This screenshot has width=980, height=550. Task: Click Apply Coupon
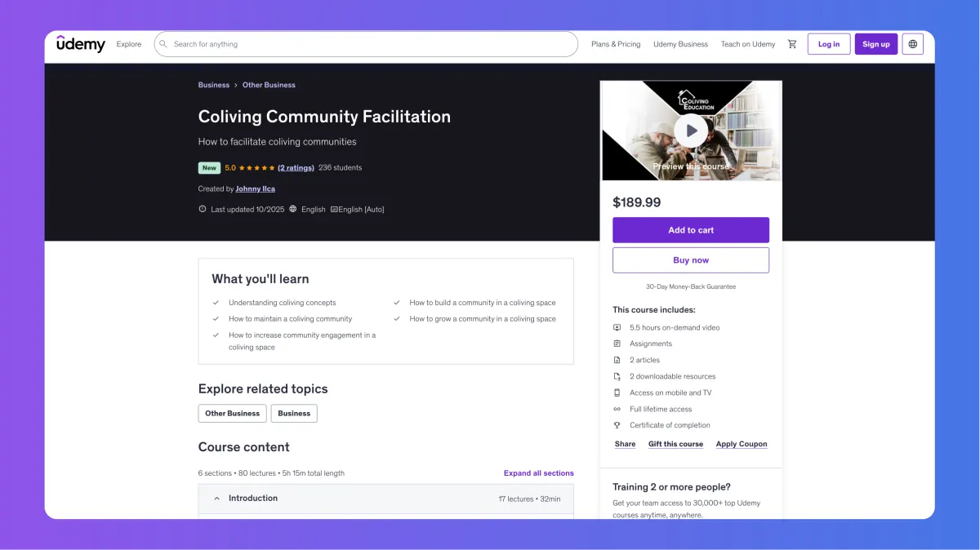click(742, 444)
